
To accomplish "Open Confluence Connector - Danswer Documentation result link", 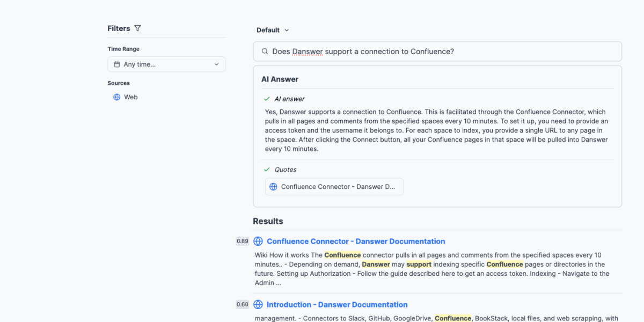I will [356, 241].
